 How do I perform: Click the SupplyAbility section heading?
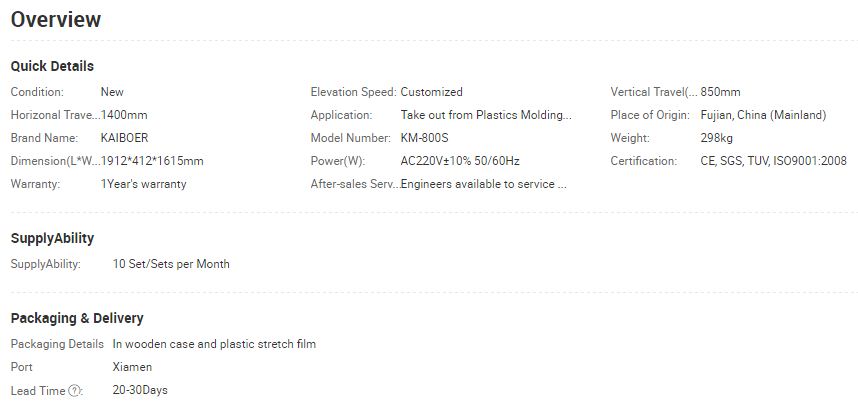pyautogui.click(x=52, y=238)
